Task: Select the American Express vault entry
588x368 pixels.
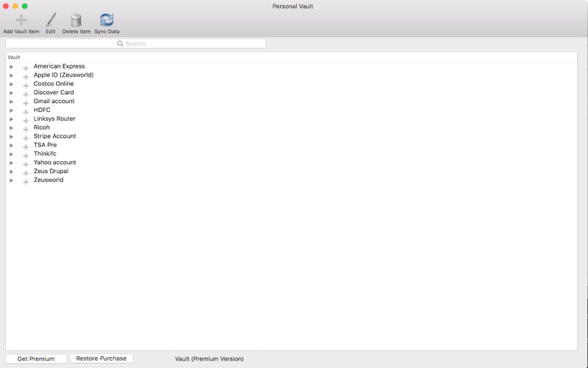Action: pyautogui.click(x=60, y=66)
